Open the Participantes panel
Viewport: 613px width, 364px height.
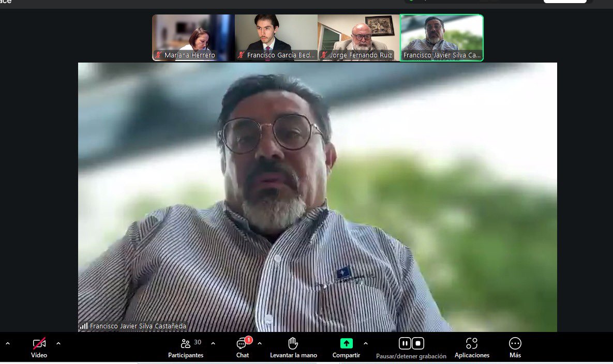[185, 347]
